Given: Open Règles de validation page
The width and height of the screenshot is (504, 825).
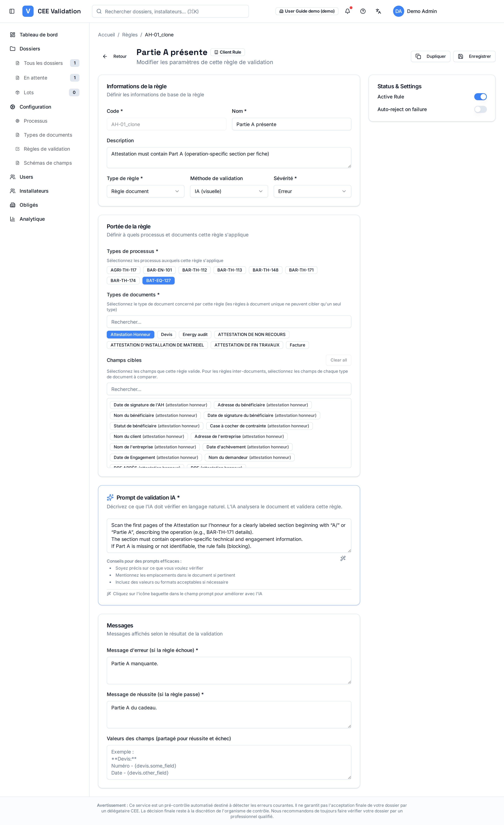Looking at the screenshot, I should coord(47,149).
